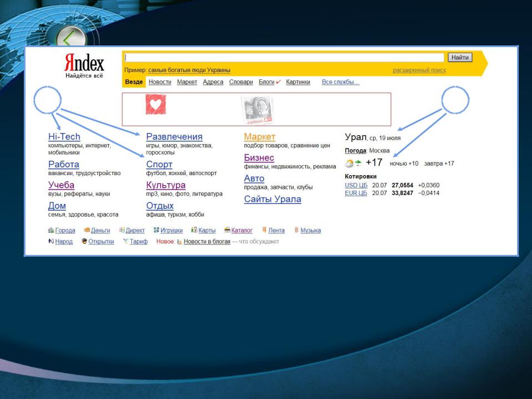The height and width of the screenshot is (399, 532).
Task: Open the Игрушки service link
Action: pos(172,231)
